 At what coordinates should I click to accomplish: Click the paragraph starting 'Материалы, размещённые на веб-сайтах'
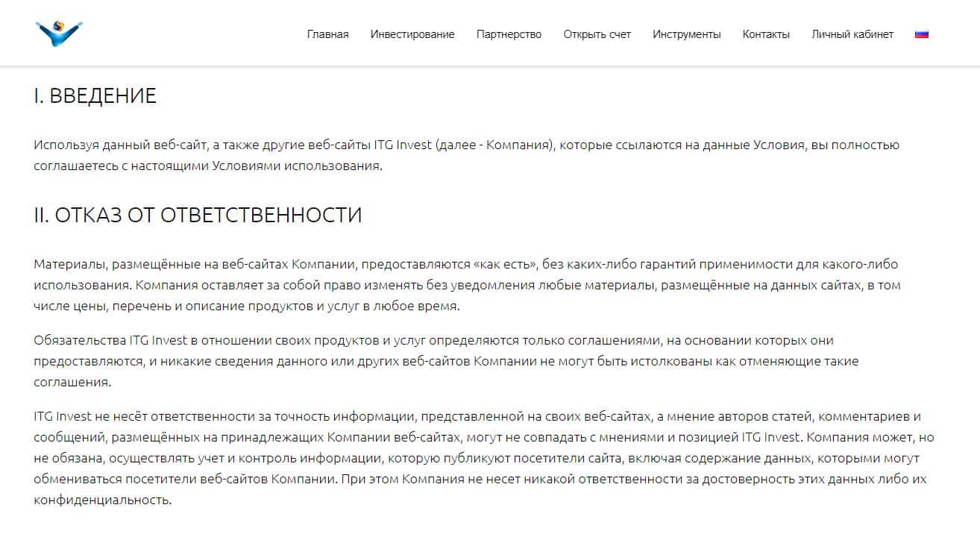[x=468, y=285]
